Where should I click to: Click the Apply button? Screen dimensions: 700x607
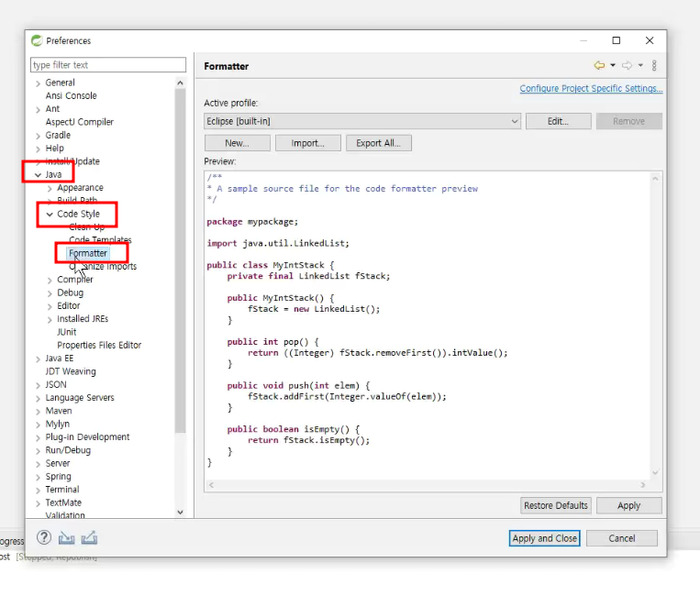[629, 505]
